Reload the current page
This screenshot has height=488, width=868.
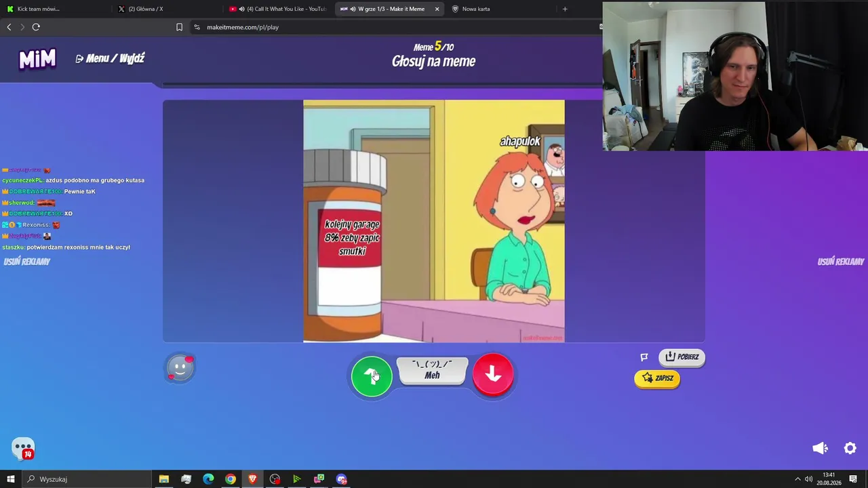[36, 27]
